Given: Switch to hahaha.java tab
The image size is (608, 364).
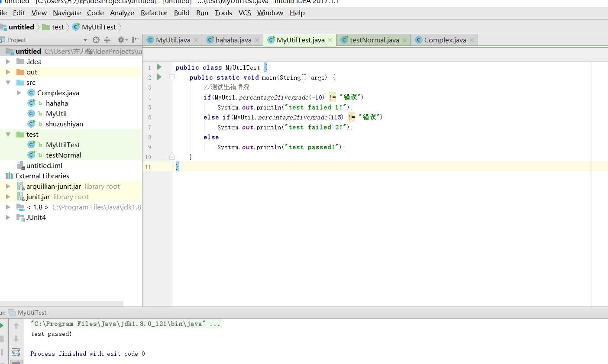Looking at the screenshot, I should 233,40.
